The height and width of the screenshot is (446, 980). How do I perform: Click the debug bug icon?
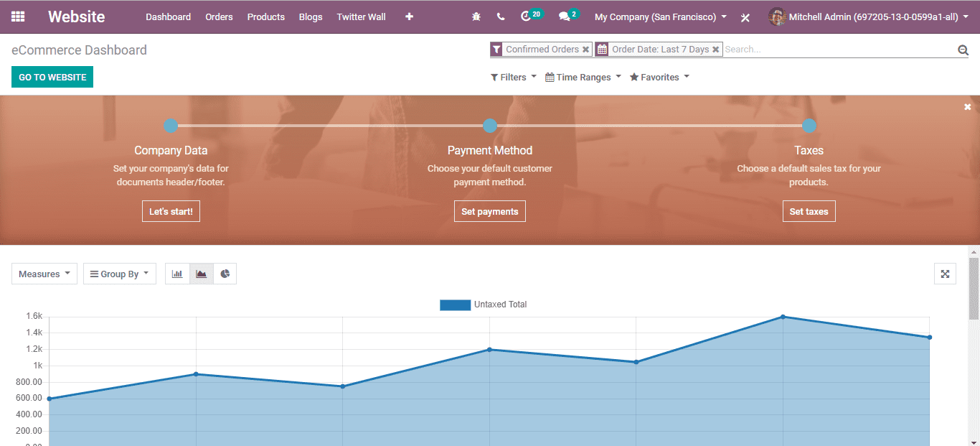(x=476, y=17)
